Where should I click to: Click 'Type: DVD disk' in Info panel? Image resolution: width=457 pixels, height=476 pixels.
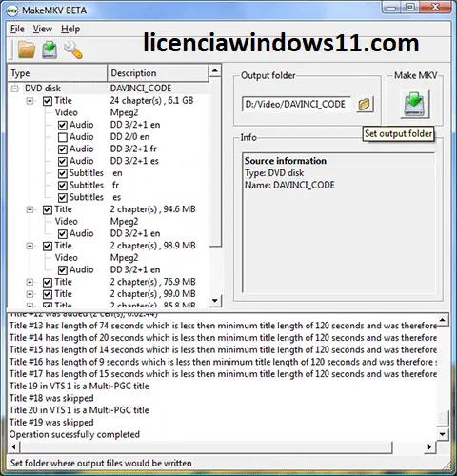point(274,173)
